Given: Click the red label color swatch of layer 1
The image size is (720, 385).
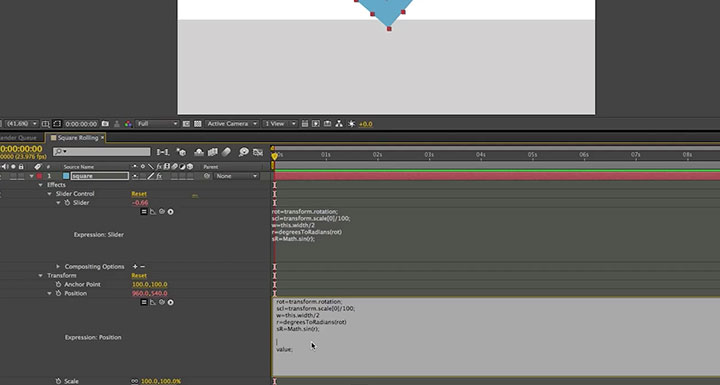Looking at the screenshot, I should click(39, 176).
